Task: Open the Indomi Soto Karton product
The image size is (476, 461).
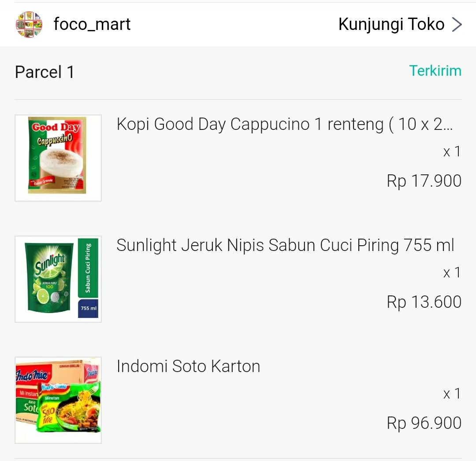Action: pos(188,366)
